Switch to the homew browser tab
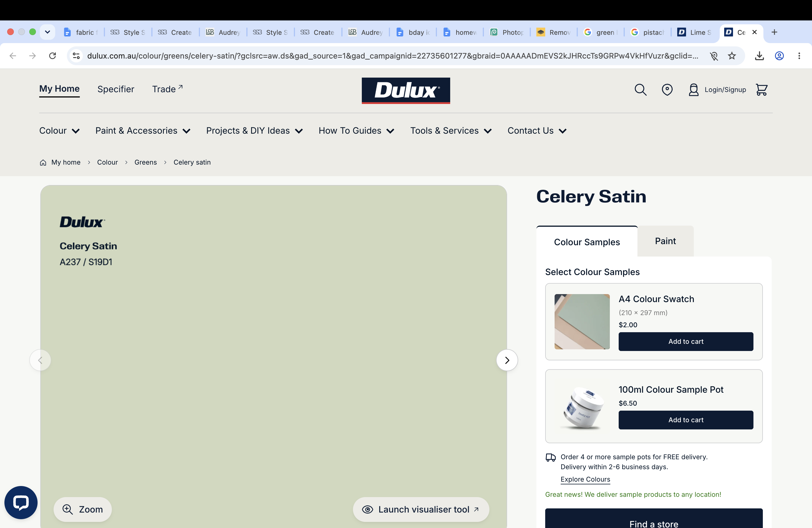Viewport: 812px width, 528px height. 460,32
